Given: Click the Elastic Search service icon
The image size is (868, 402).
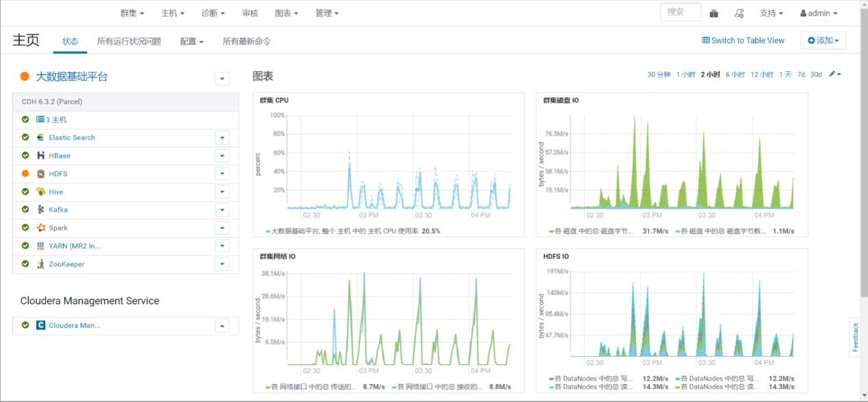Looking at the screenshot, I should tap(41, 138).
